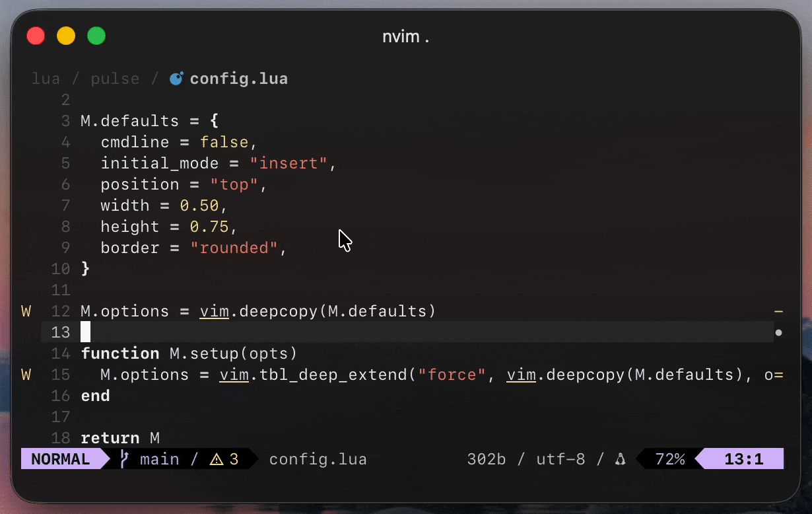Click the "insert" string on line 5
Image resolution: width=812 pixels, height=514 pixels.
pos(288,163)
